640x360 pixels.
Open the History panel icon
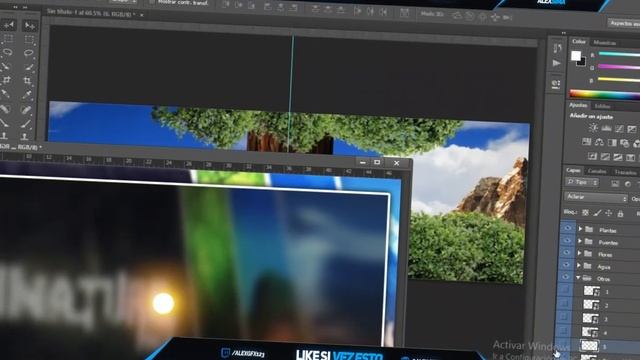[x=557, y=48]
